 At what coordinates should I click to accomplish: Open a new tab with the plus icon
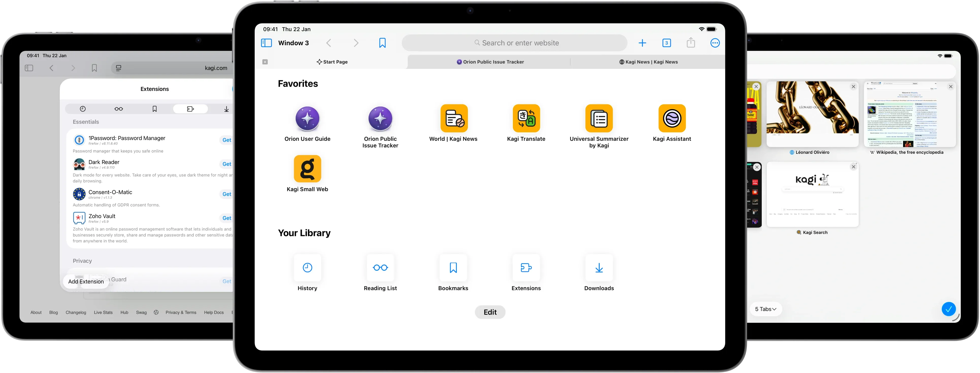[x=643, y=43]
